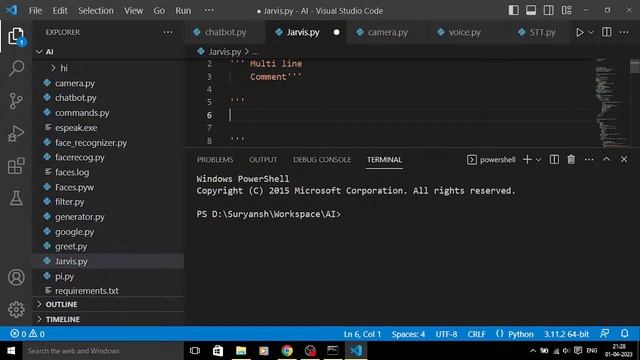This screenshot has width=640, height=360.
Task: Open hidden menus ellipsis in menu bar
Action: (209, 10)
